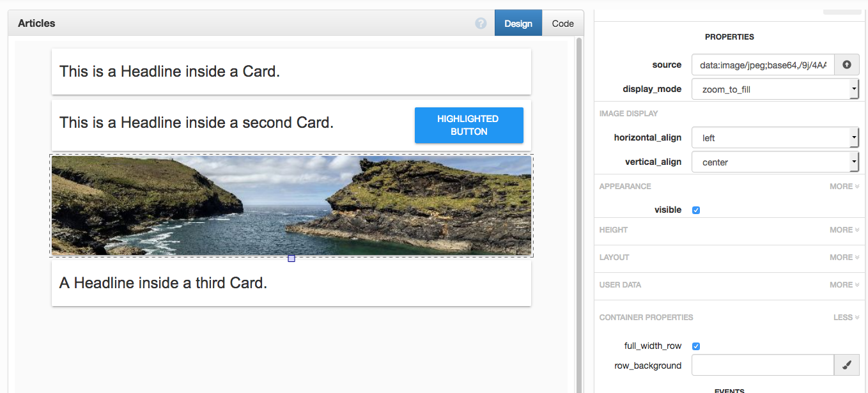Collapse Container Properties with LESS

click(x=846, y=318)
